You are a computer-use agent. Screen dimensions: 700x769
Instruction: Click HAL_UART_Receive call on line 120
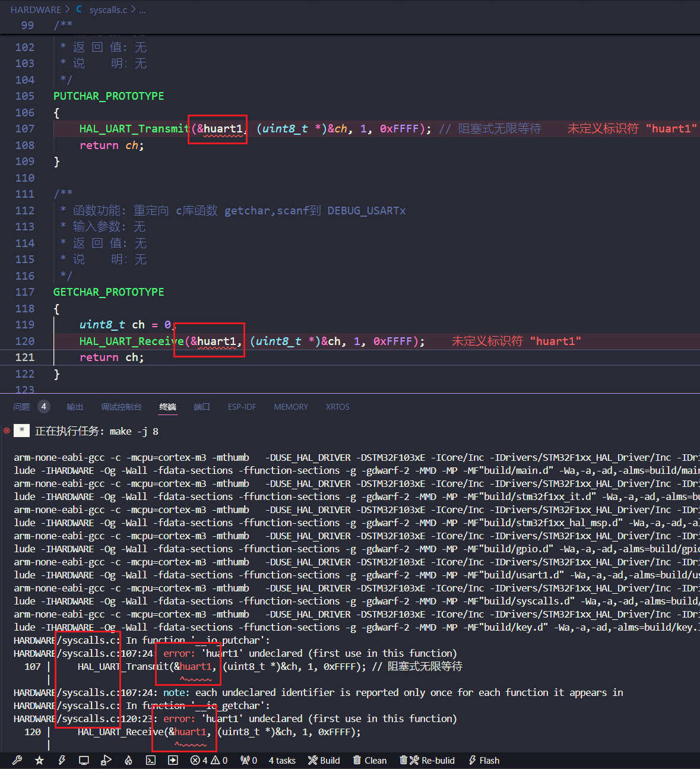132,341
